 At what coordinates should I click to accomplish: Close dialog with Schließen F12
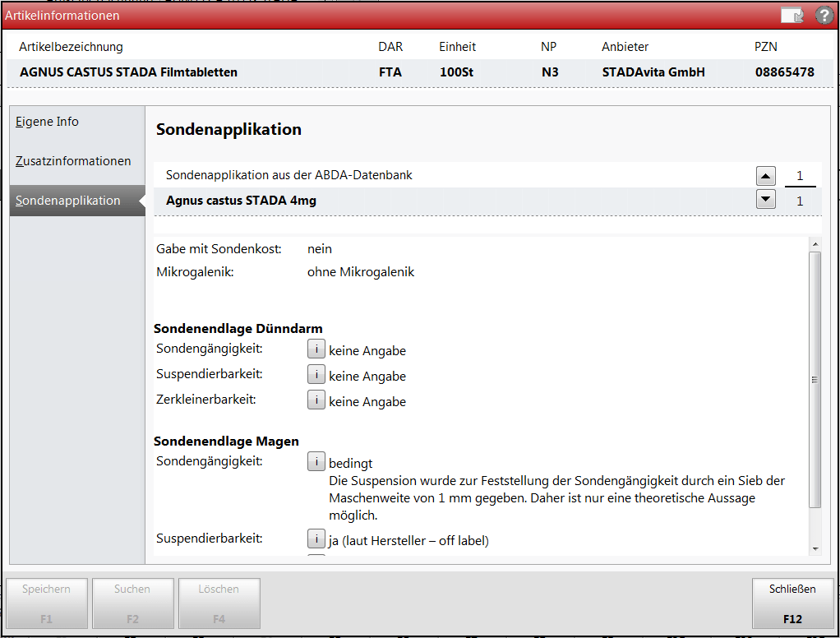point(793,603)
